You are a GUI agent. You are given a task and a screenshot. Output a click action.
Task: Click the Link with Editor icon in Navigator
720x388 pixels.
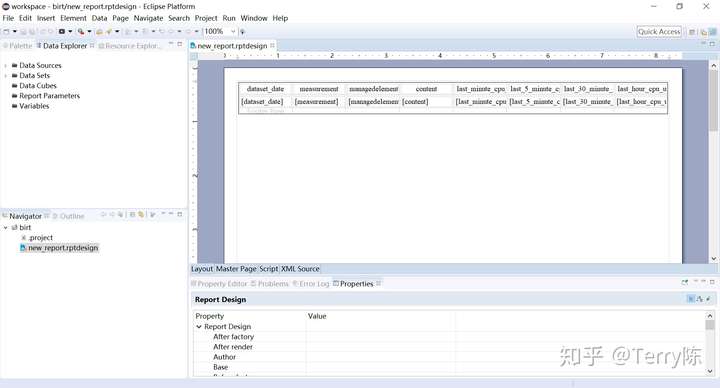[x=141, y=214]
